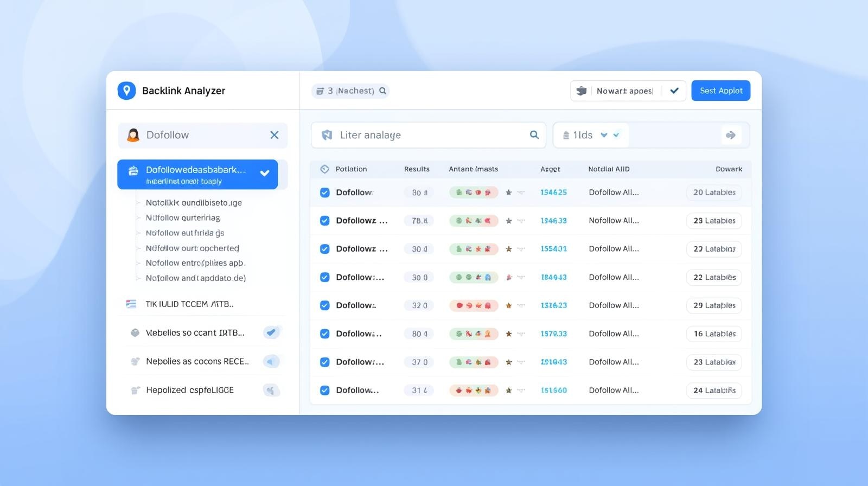Click the 24 Latabifs button
The image size is (868, 486).
714,390
